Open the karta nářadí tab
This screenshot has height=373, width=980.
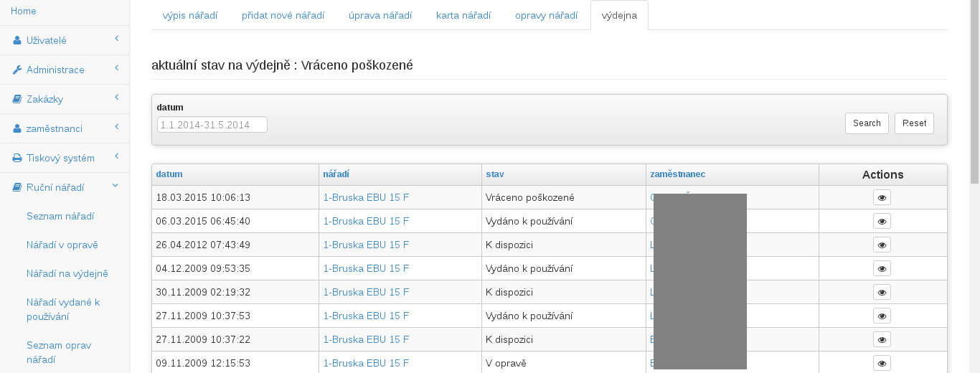click(463, 16)
